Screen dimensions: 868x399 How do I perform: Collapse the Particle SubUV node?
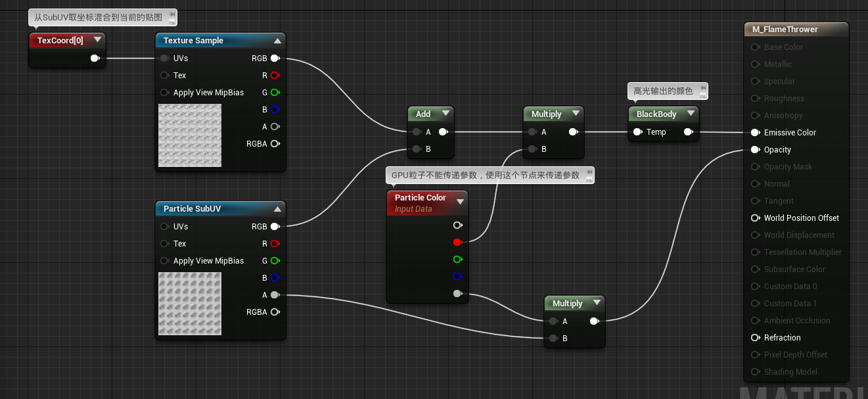click(x=278, y=208)
